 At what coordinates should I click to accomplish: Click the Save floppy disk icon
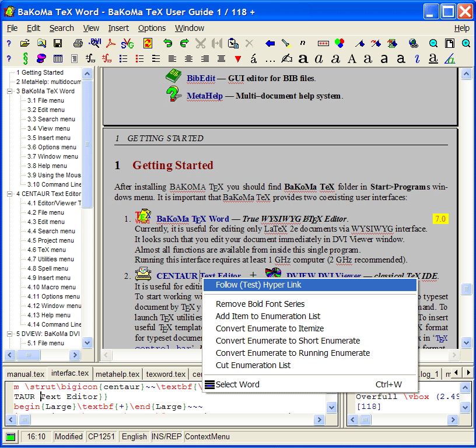[x=58, y=43]
